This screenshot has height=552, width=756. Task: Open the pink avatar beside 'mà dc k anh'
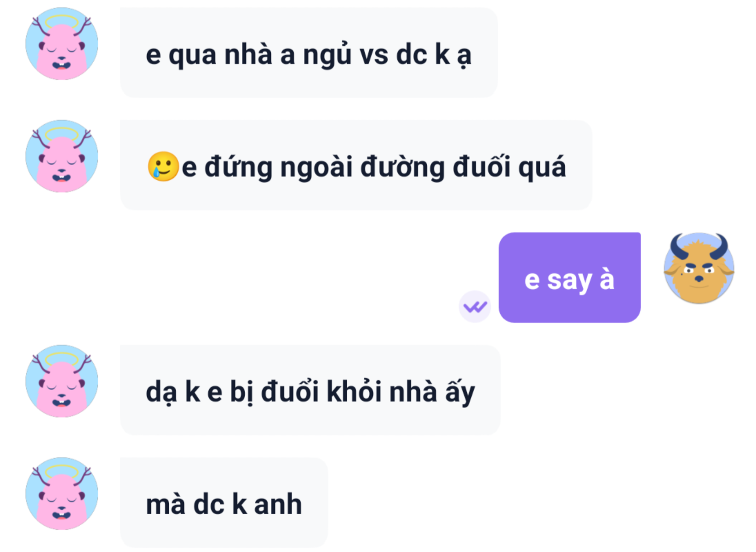62,494
